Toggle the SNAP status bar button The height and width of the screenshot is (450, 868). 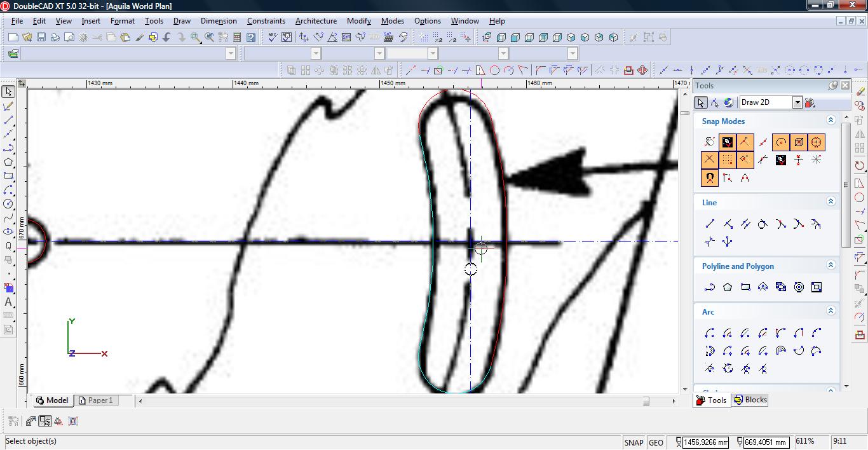[634, 442]
